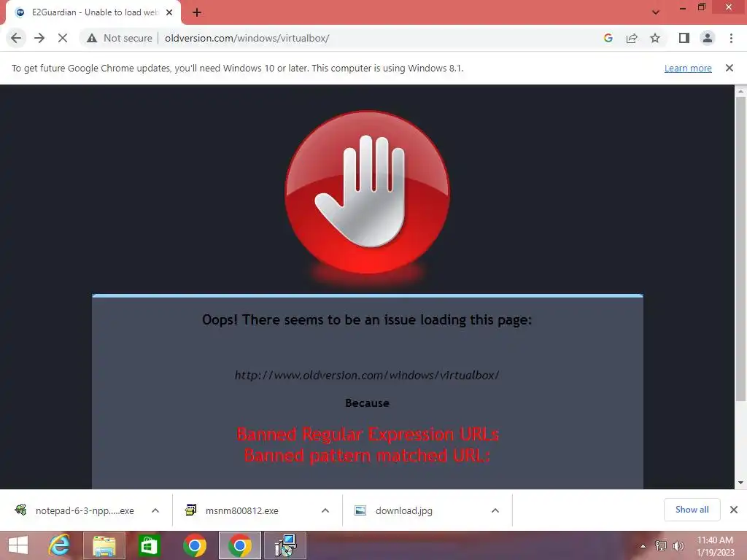Click the volume tray icon
This screenshot has width=747, height=560.
(678, 546)
